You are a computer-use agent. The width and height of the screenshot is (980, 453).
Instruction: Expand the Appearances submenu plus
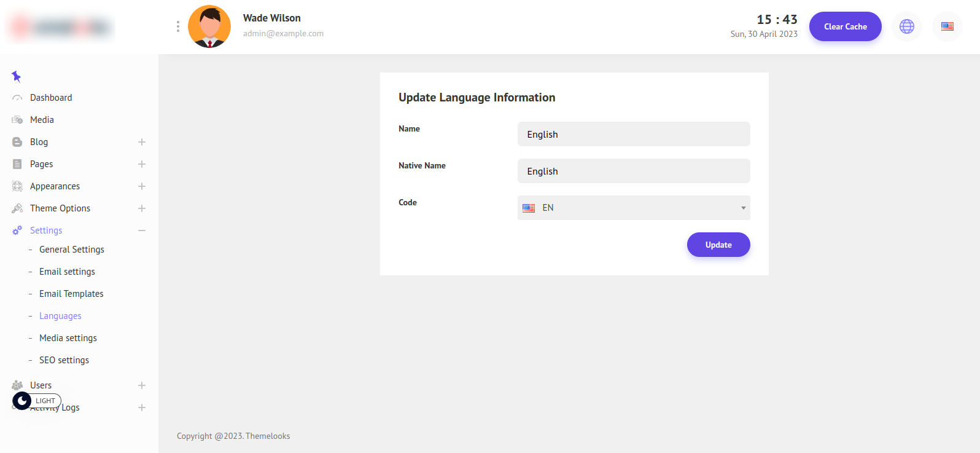[142, 186]
